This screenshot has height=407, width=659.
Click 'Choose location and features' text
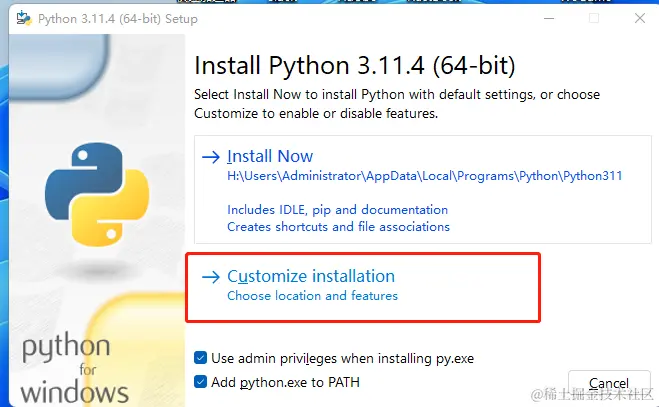[312, 296]
